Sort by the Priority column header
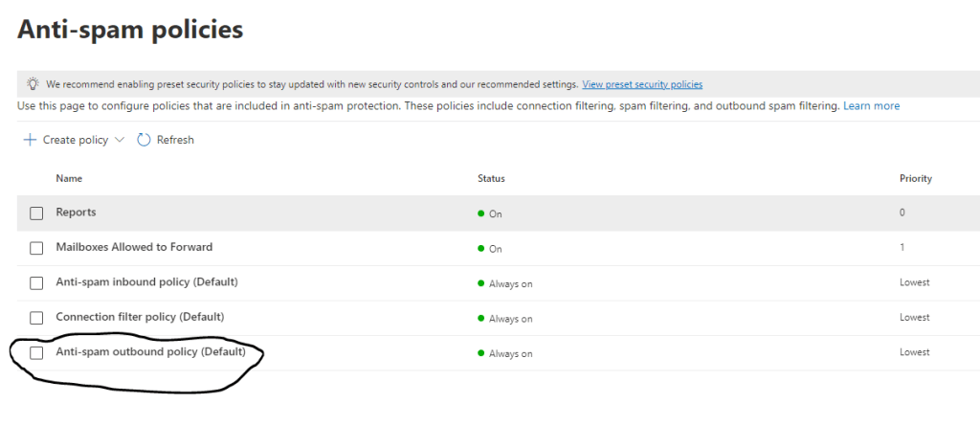This screenshot has height=426, width=980. 916,178
